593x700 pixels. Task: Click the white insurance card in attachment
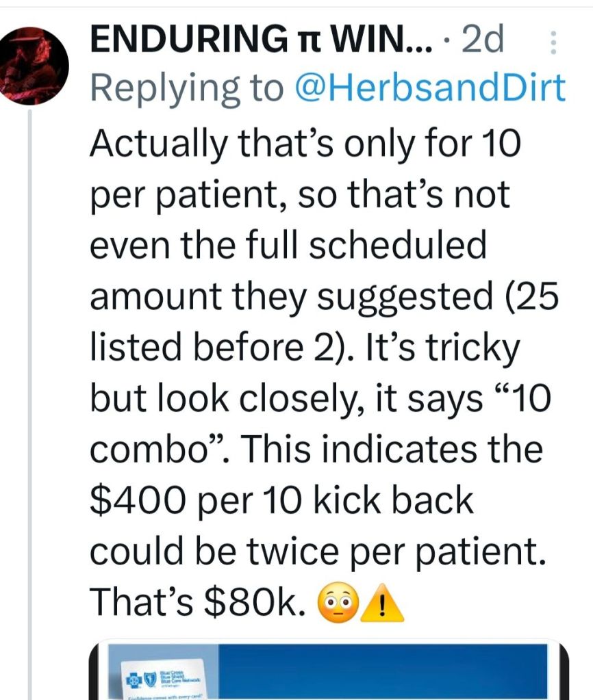[x=164, y=679]
